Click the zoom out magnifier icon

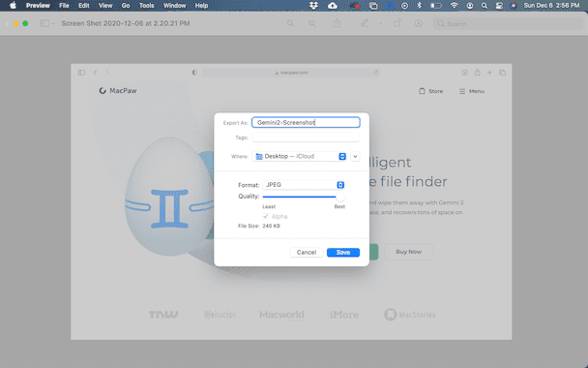click(290, 23)
